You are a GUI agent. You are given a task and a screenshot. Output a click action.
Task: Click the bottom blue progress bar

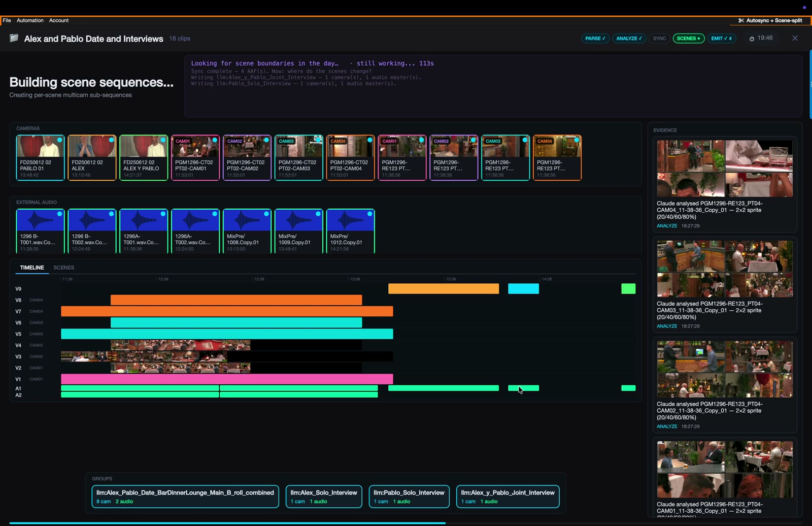227,522
